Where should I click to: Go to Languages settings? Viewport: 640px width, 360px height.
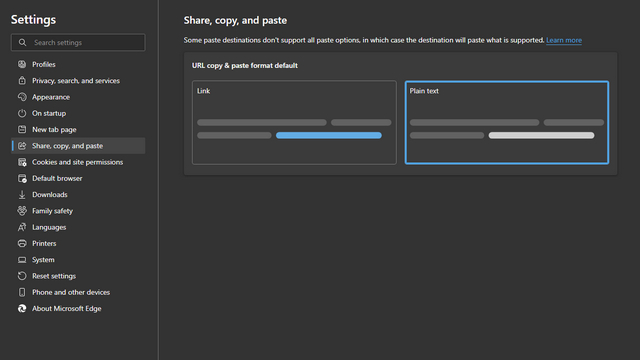(x=49, y=227)
